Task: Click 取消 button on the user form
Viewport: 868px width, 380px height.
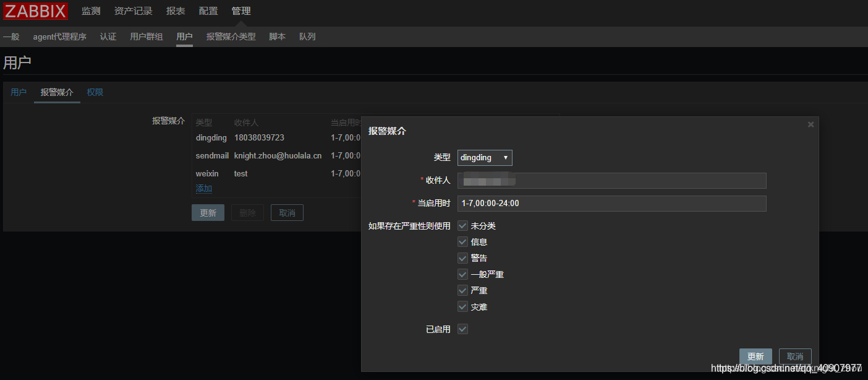Action: [287, 213]
